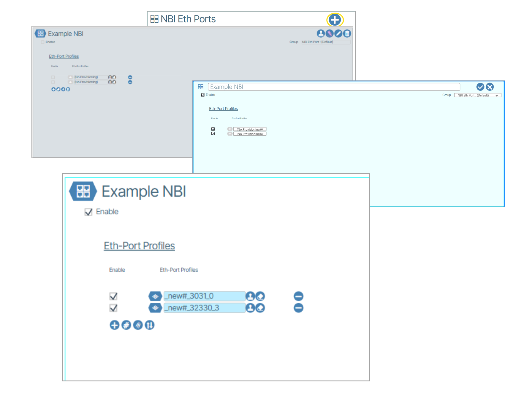This screenshot has height=398, width=532.
Task: Toggle the checkbox for the _new#_3031_0 row
Action: (113, 296)
